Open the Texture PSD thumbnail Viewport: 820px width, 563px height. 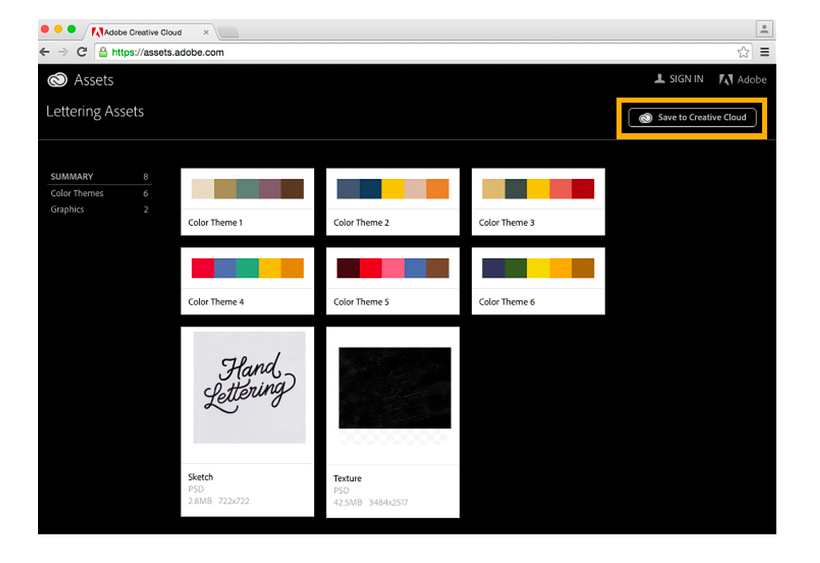pyautogui.click(x=394, y=388)
